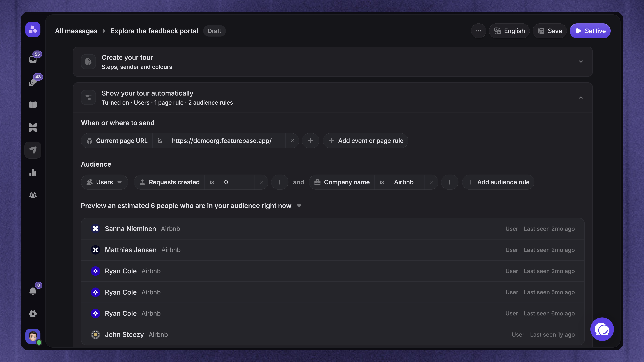Click the Company name attribute
The height and width of the screenshot is (362, 644).
pyautogui.click(x=342, y=182)
